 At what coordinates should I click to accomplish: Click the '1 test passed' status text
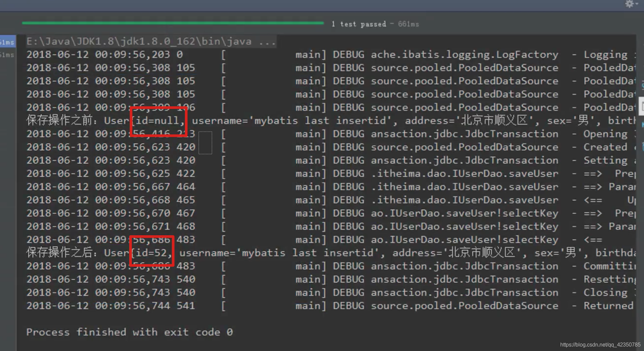tap(359, 24)
